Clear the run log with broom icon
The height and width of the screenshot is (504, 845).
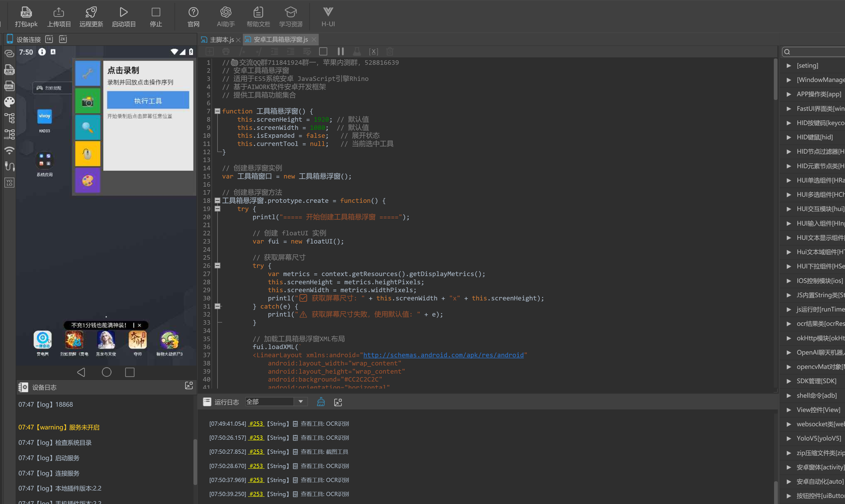tap(320, 402)
